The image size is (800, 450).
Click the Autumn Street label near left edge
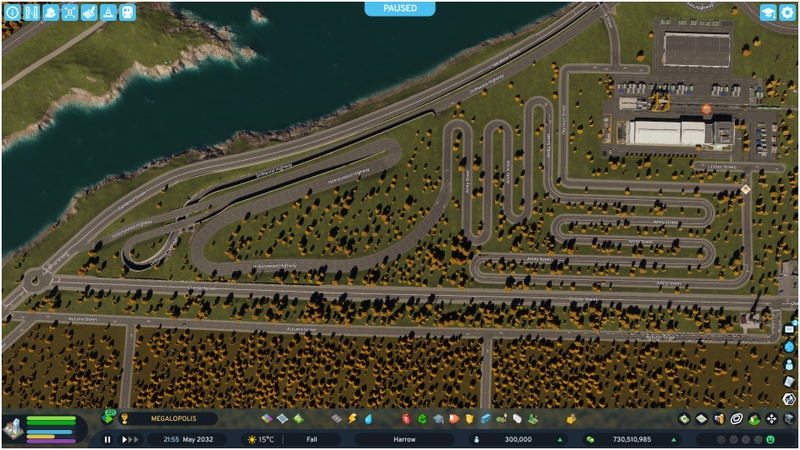click(83, 319)
